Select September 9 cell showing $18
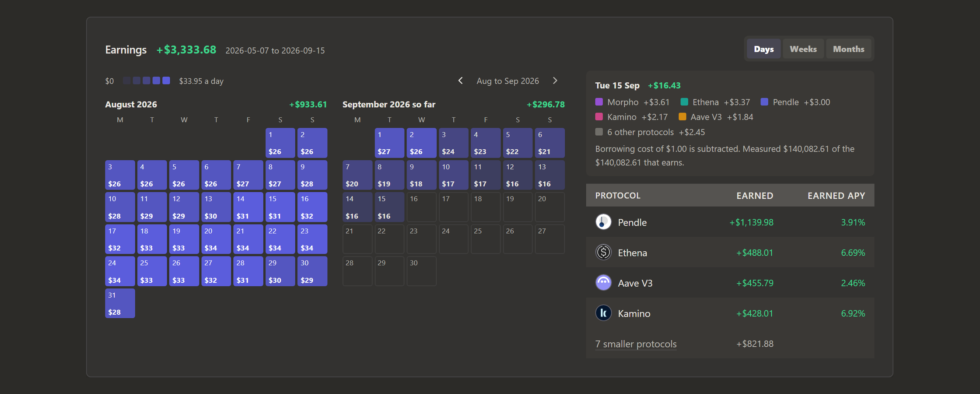The height and width of the screenshot is (394, 980). tap(422, 175)
